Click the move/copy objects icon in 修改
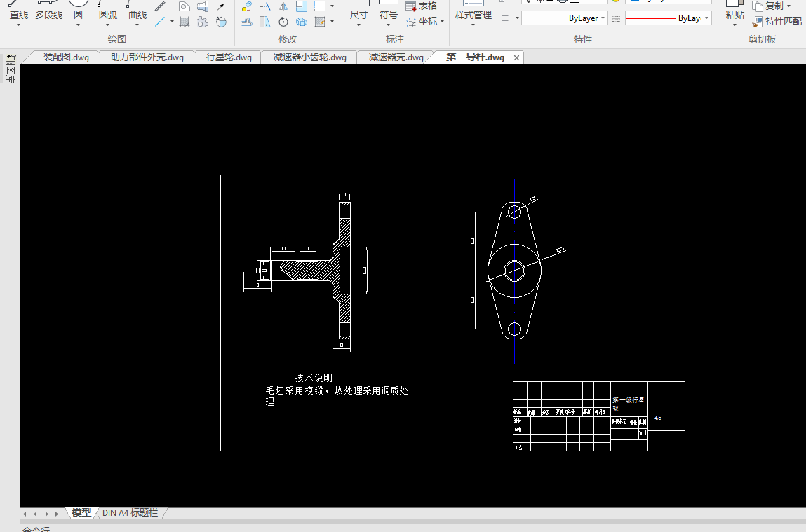The image size is (806, 532). [x=247, y=6]
